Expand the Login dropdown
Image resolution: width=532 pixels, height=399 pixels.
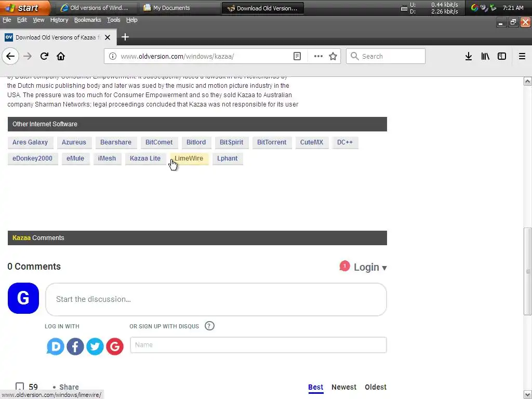pyautogui.click(x=370, y=268)
